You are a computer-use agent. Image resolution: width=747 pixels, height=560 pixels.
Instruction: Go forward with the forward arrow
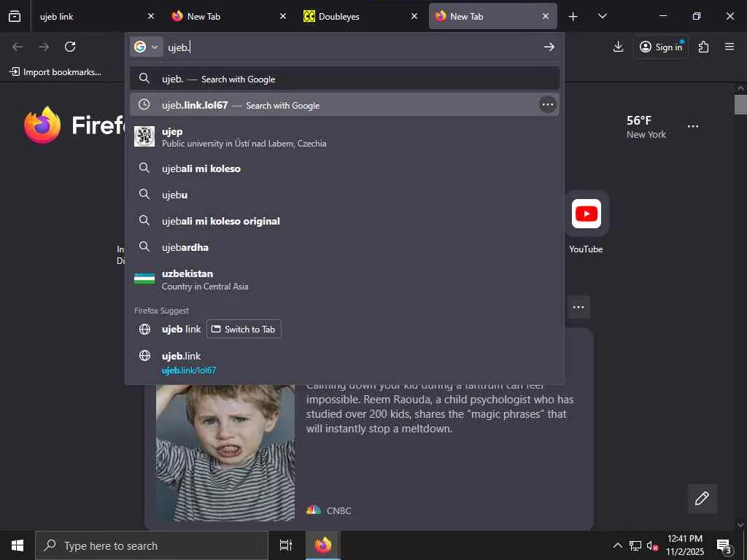44,47
